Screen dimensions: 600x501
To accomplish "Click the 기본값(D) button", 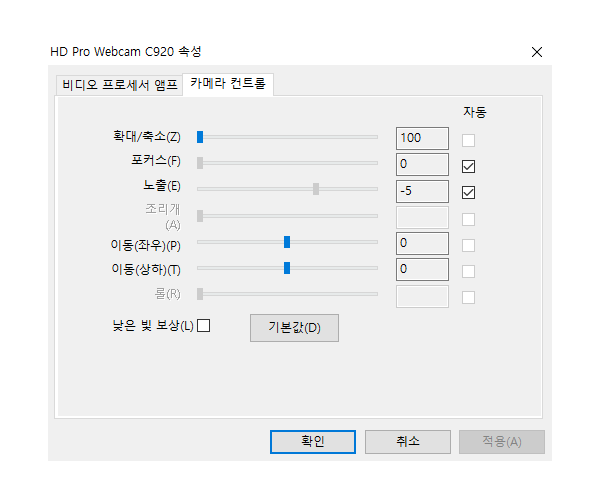I will pos(294,328).
